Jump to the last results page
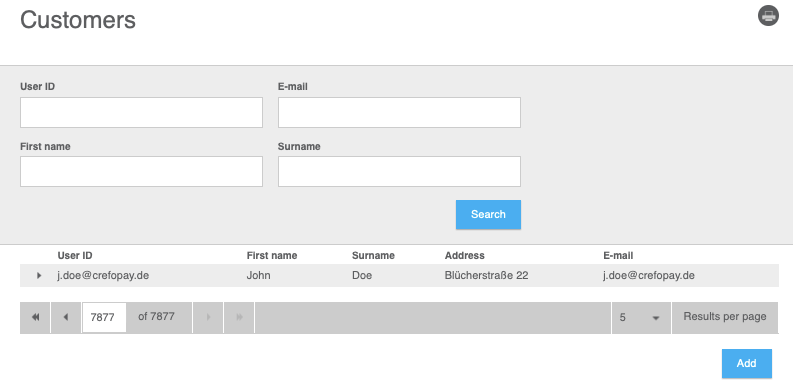This screenshot has height=389, width=793. (x=239, y=318)
